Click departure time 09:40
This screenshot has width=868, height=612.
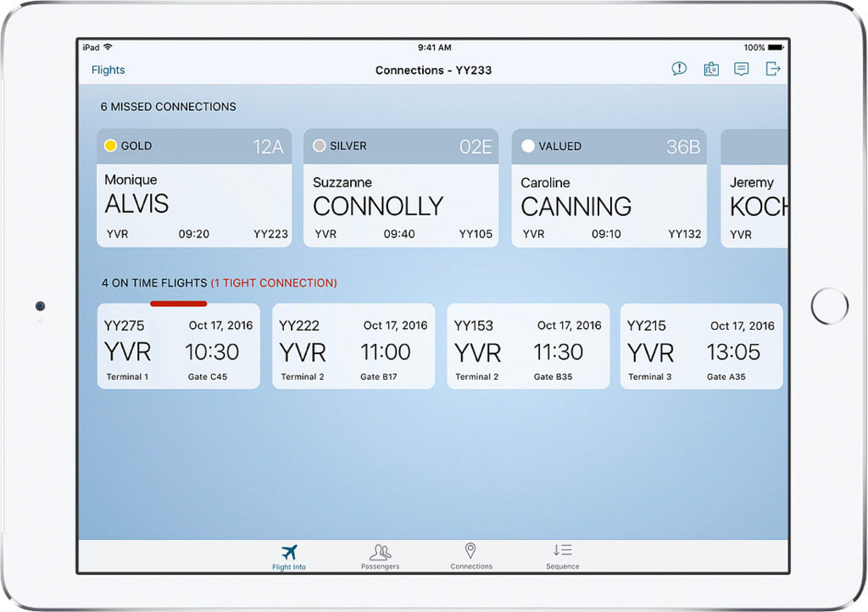(x=399, y=234)
